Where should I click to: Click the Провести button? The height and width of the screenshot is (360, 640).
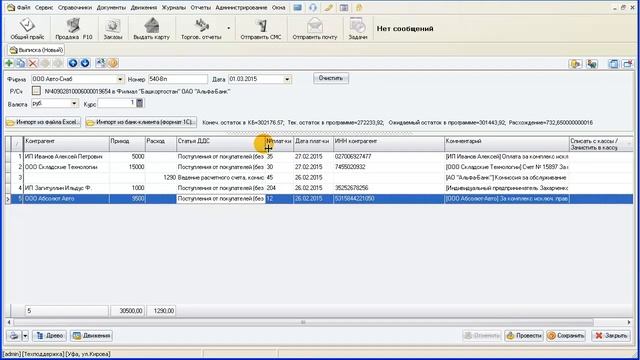tap(524, 336)
